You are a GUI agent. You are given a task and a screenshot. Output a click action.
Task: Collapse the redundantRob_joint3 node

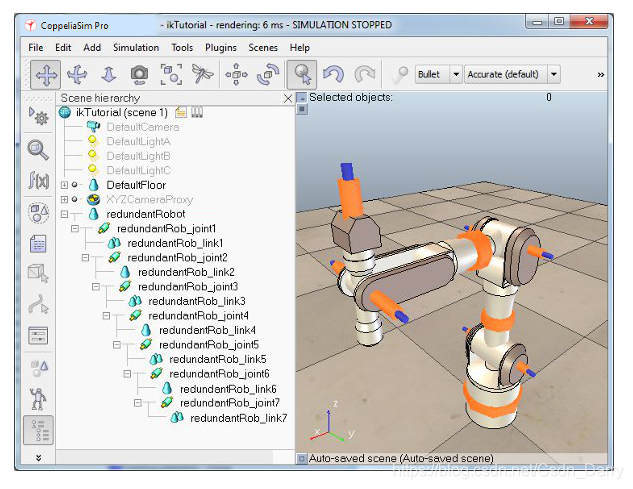point(96,287)
